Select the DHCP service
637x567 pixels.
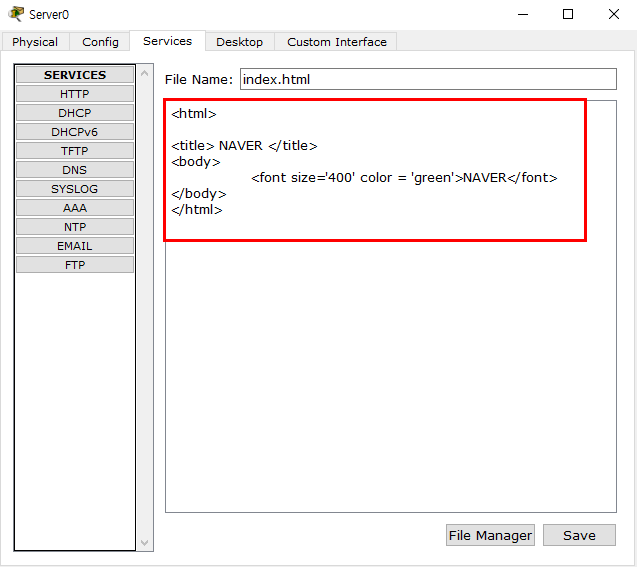(x=75, y=113)
